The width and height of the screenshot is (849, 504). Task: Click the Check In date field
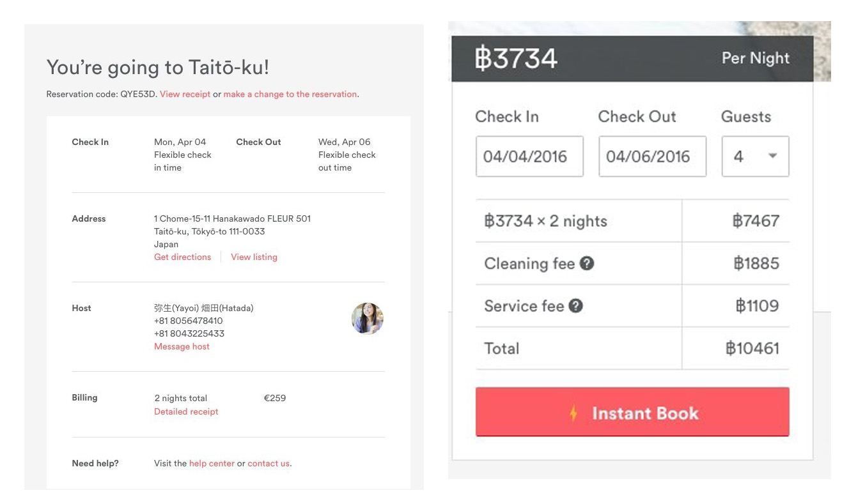(x=529, y=157)
